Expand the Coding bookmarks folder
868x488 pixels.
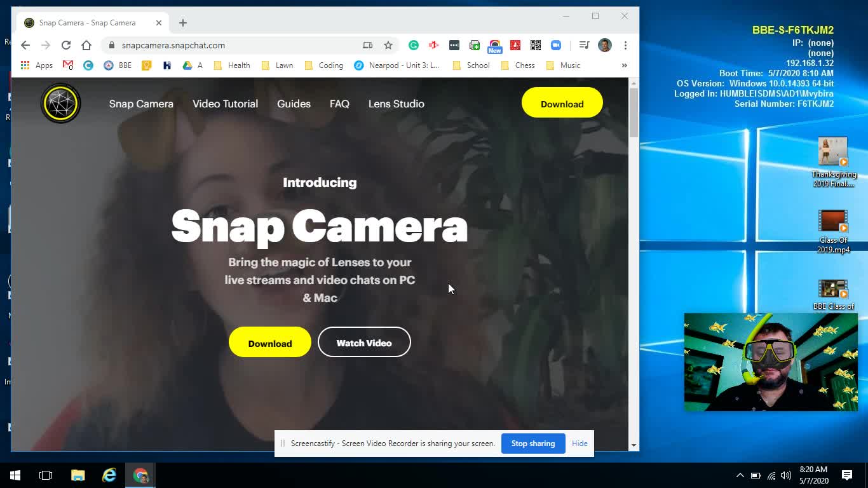pyautogui.click(x=324, y=65)
